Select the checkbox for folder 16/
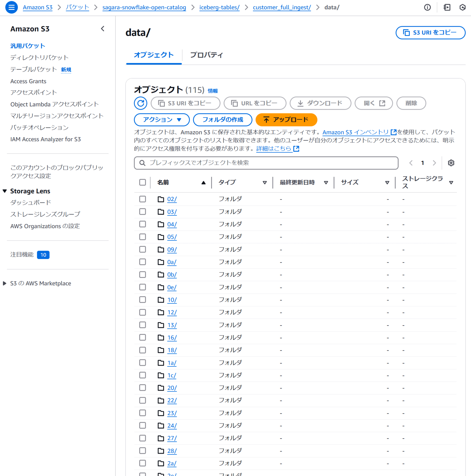This screenshot has width=471, height=476. pos(142,337)
